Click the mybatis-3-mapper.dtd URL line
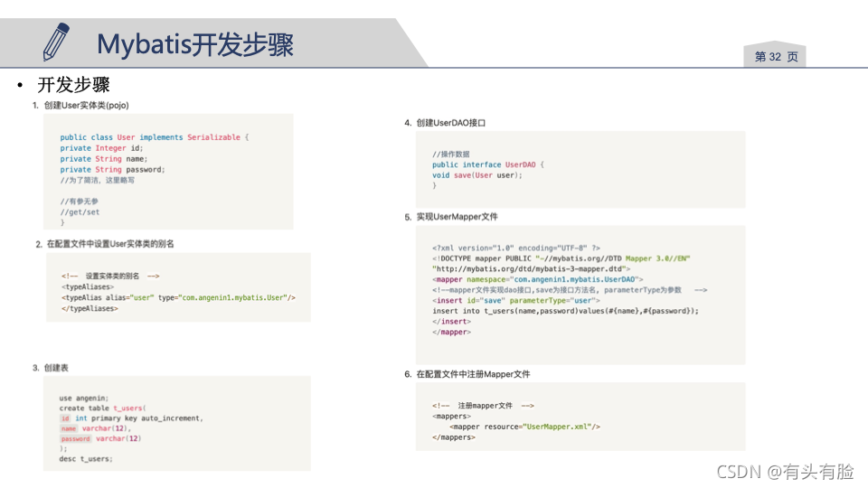Image resolution: width=868 pixels, height=488 pixels. click(x=531, y=269)
